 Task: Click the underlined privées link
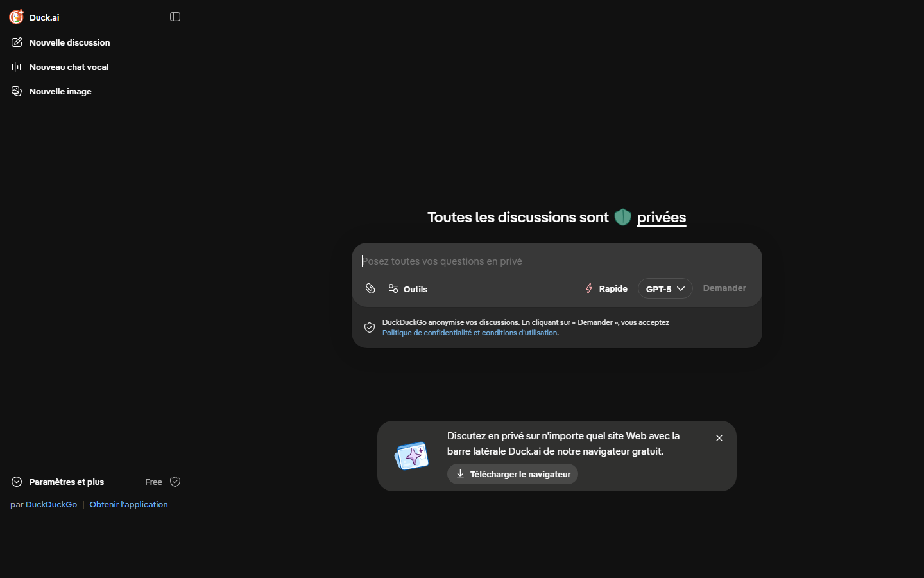tap(662, 217)
